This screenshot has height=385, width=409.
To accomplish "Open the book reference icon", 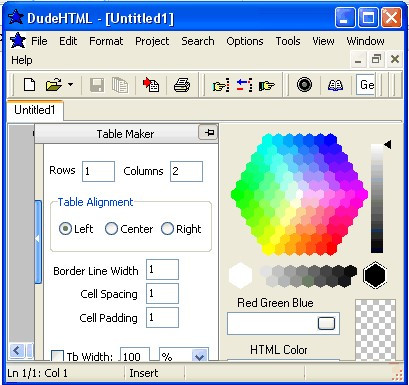I will pos(335,85).
